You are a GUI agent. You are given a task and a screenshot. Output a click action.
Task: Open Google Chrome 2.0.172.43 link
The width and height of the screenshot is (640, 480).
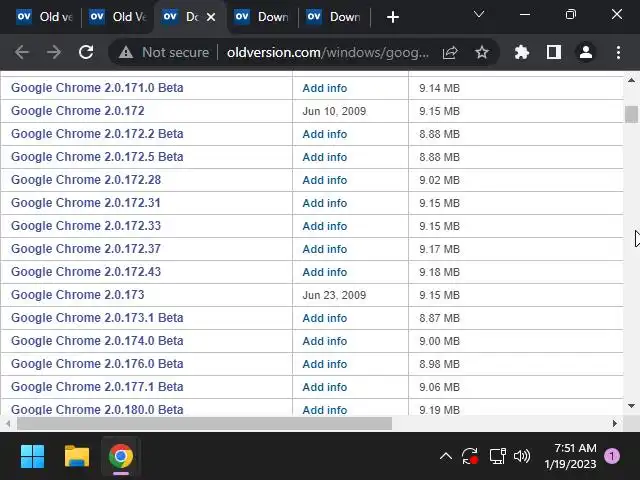pos(86,271)
